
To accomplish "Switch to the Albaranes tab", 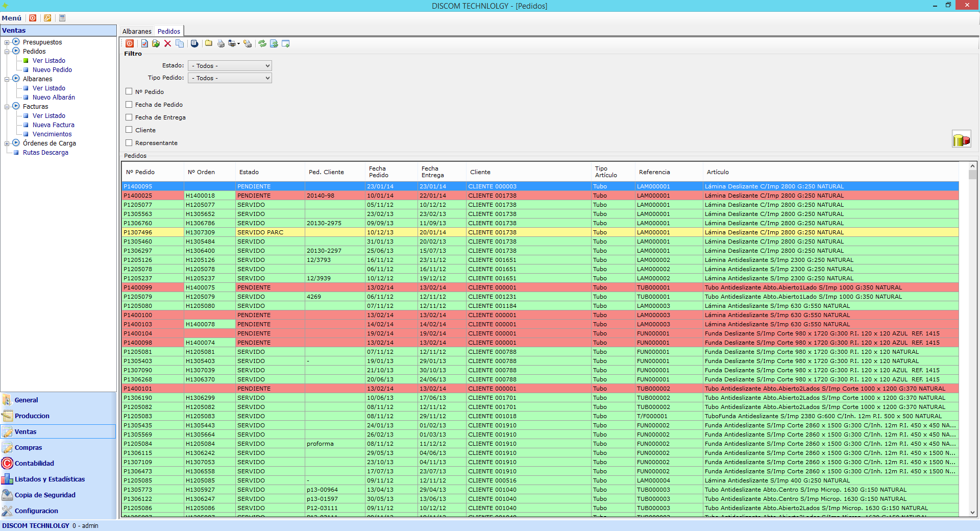I will pyautogui.click(x=137, y=32).
